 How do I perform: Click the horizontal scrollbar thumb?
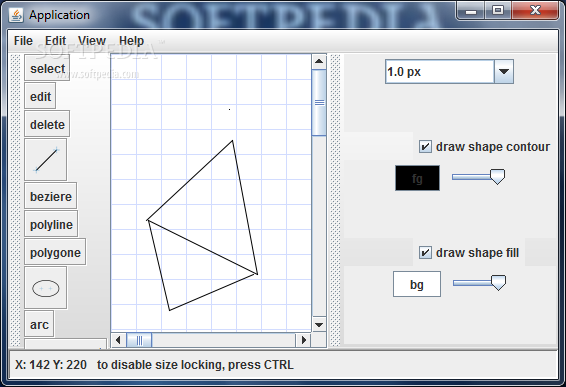pyautogui.click(x=139, y=340)
